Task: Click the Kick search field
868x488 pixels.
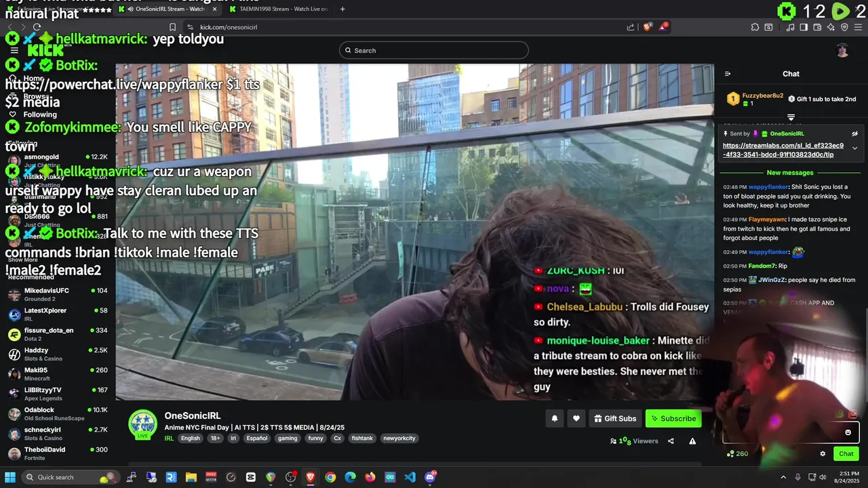Action: [x=434, y=50]
